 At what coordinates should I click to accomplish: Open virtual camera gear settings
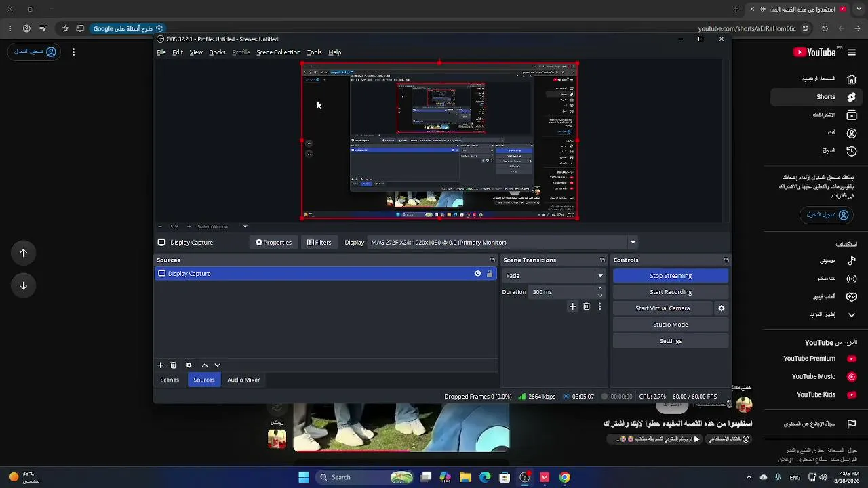pyautogui.click(x=722, y=308)
